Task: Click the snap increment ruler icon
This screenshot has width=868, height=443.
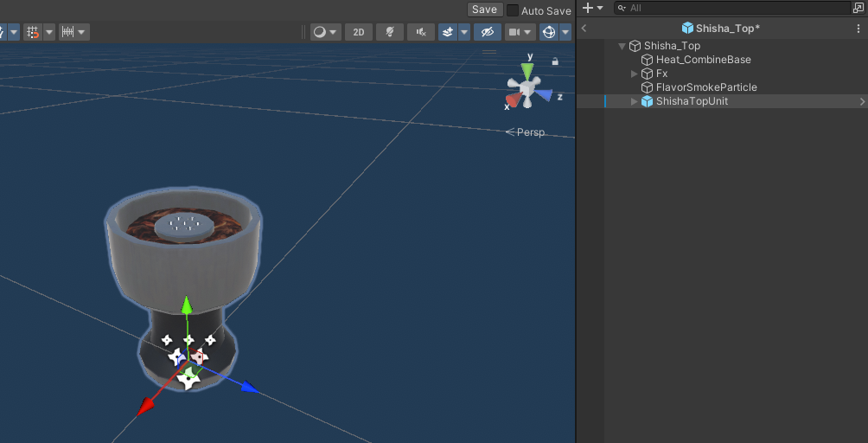Action: click(67, 32)
